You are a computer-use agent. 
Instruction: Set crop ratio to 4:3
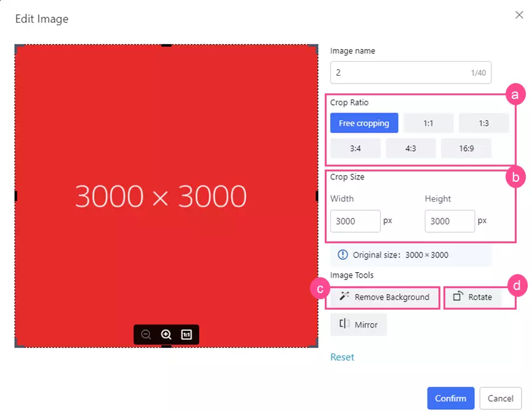tap(410, 148)
